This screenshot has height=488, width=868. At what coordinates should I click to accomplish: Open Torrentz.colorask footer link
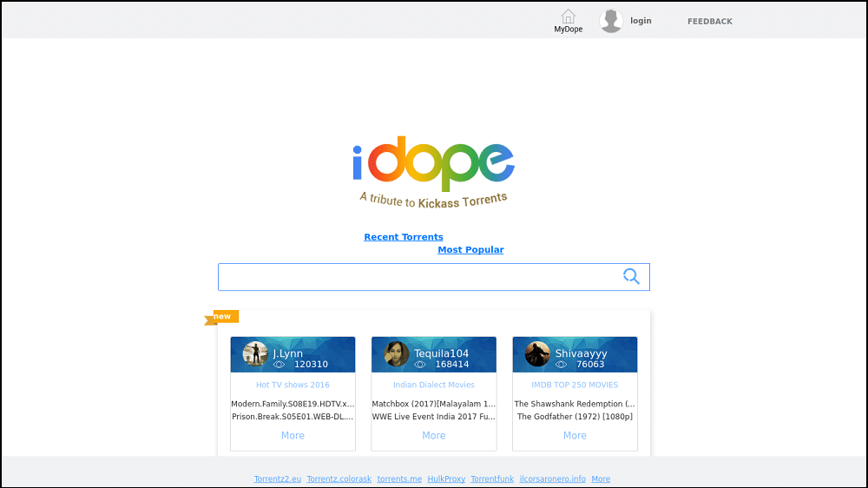339,479
